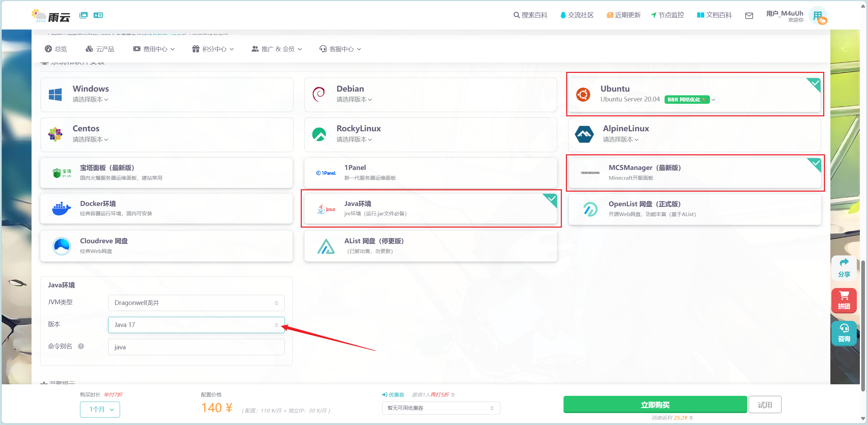Select the Docker环境 card
Screen dimensions: 868x425
tap(166, 209)
